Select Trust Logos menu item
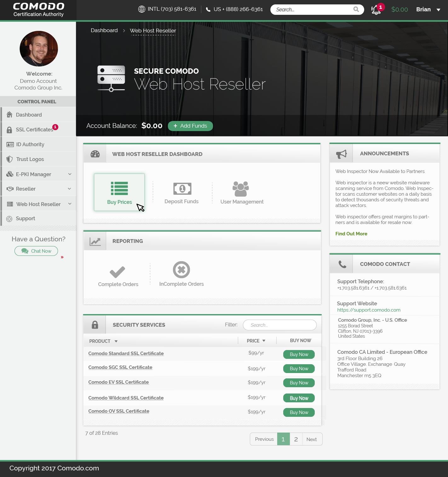This screenshot has width=448, height=477. coord(38,159)
